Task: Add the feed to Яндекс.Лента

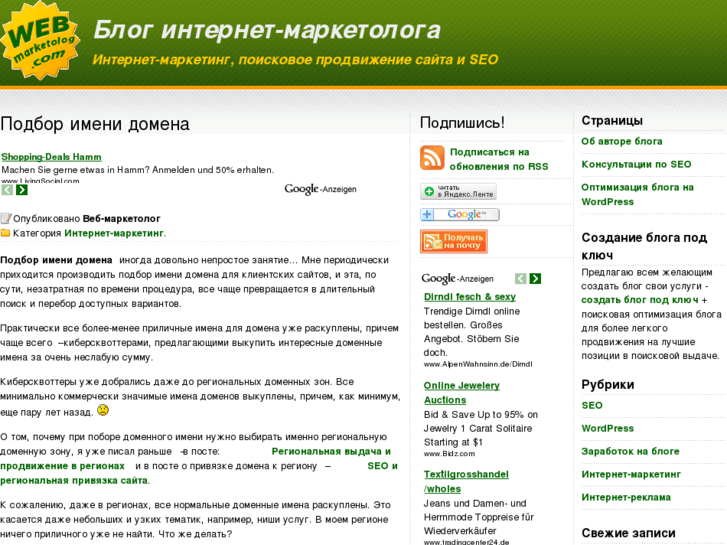Action: 458,191
